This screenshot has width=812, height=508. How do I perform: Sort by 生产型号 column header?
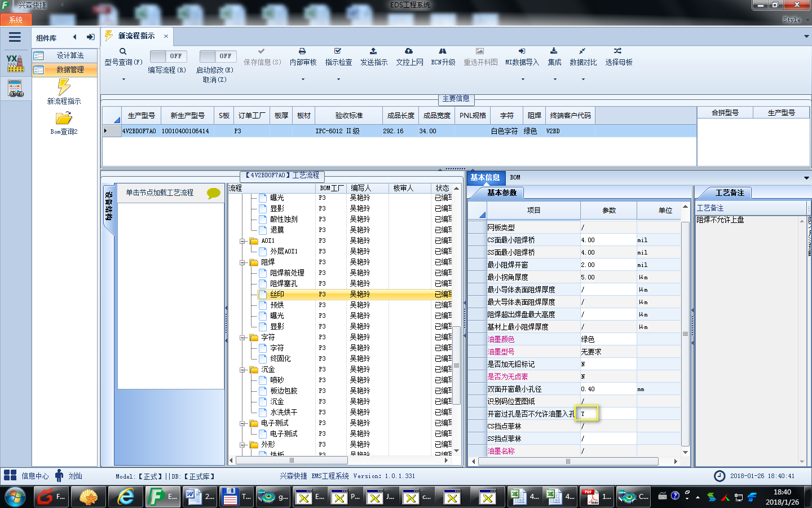point(141,115)
